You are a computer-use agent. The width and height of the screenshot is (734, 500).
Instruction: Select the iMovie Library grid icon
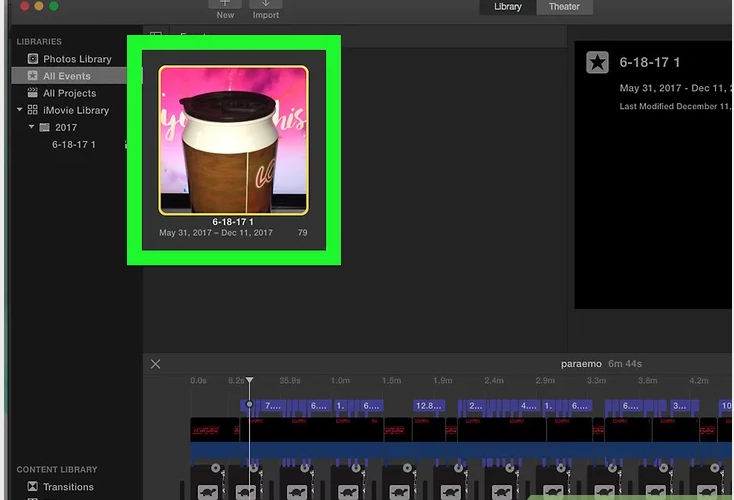32,110
